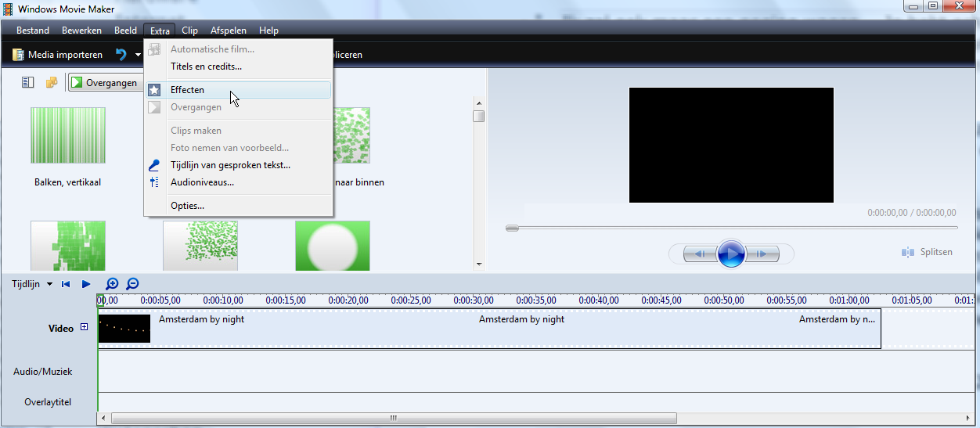980x428 pixels.
Task: Click the Splitsen button
Action: tap(928, 252)
